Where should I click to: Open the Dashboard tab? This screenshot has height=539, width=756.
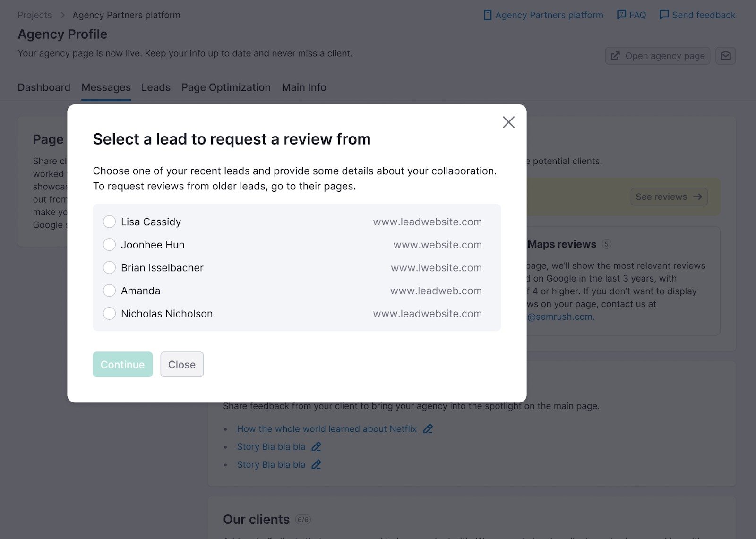tap(44, 87)
